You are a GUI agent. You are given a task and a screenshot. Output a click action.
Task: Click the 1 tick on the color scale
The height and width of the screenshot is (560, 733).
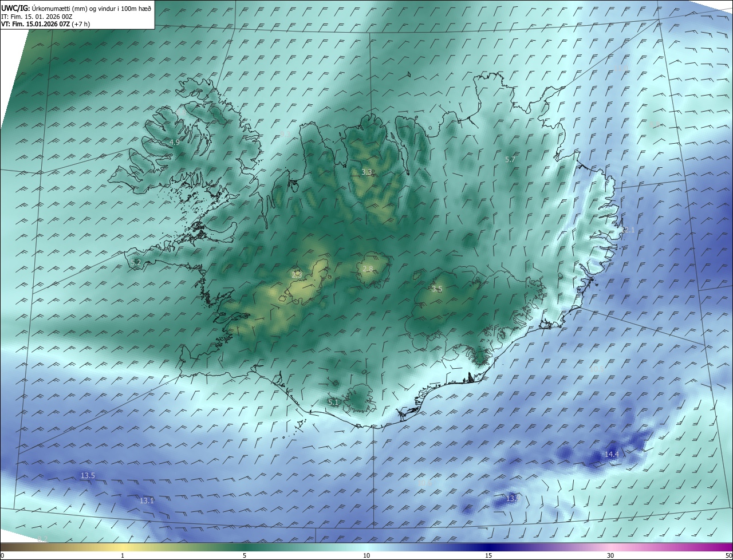[123, 555]
